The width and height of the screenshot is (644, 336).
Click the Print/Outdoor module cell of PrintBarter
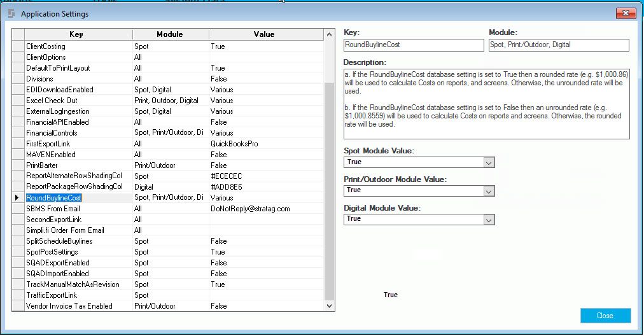pos(171,165)
